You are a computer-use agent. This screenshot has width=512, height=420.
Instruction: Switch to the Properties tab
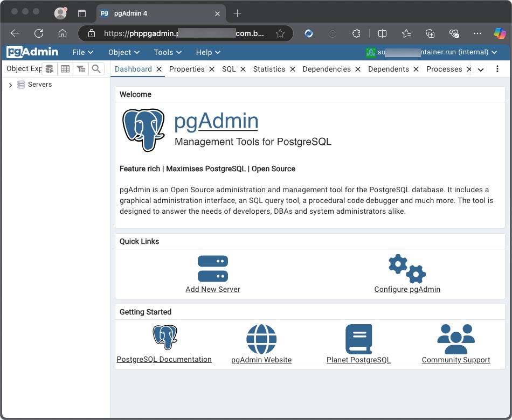pyautogui.click(x=186, y=69)
